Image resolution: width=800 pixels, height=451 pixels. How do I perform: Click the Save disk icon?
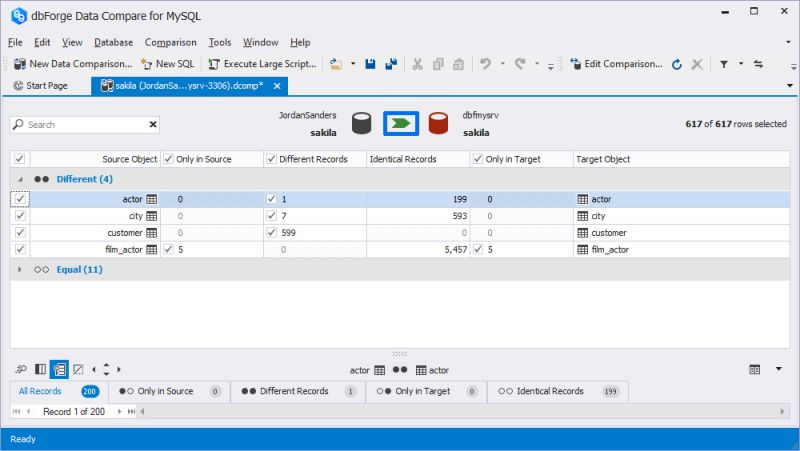tap(370, 64)
